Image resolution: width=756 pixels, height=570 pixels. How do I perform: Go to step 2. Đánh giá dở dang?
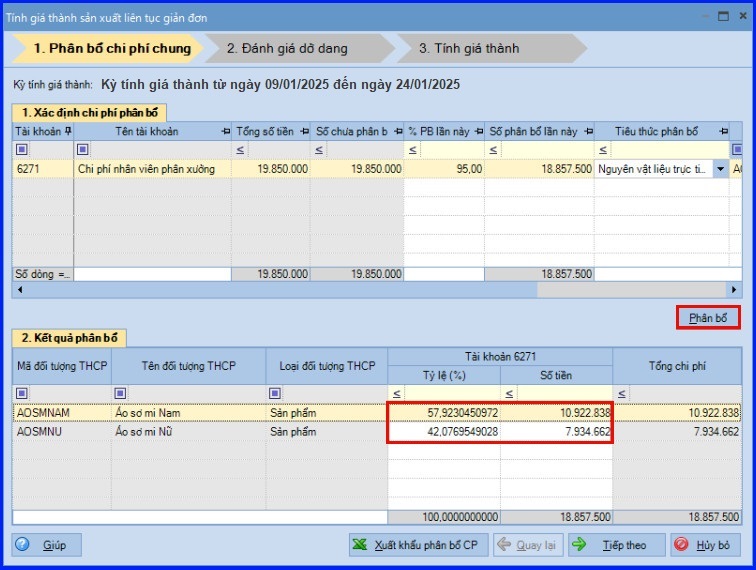click(288, 48)
